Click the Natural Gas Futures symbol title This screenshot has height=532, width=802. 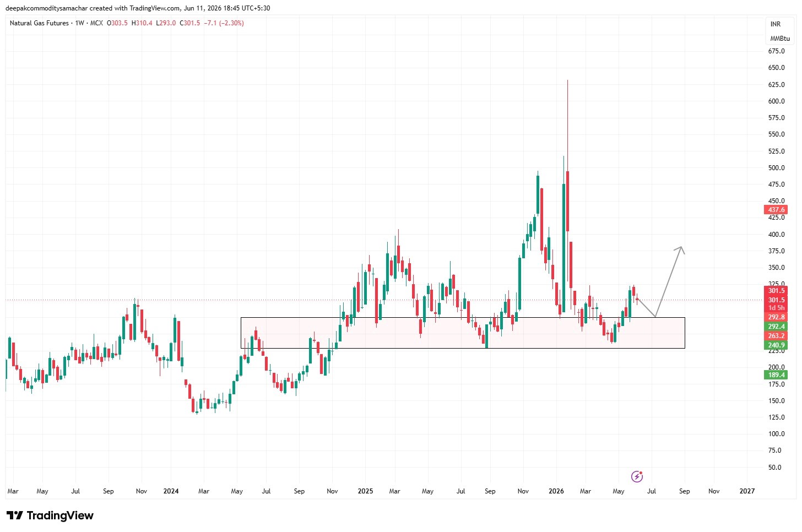pos(39,23)
